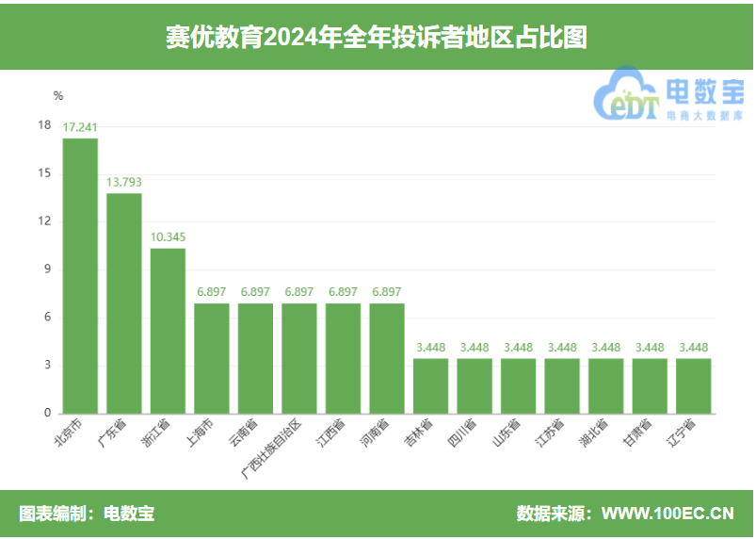This screenshot has height=539, width=756.
Task: Click the 6.897 label above 河南省
Action: click(387, 292)
